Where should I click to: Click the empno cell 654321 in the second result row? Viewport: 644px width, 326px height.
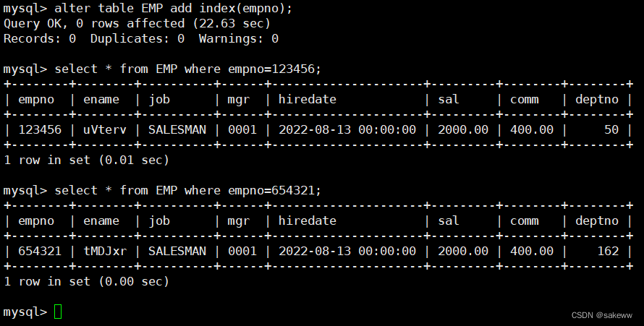40,252
